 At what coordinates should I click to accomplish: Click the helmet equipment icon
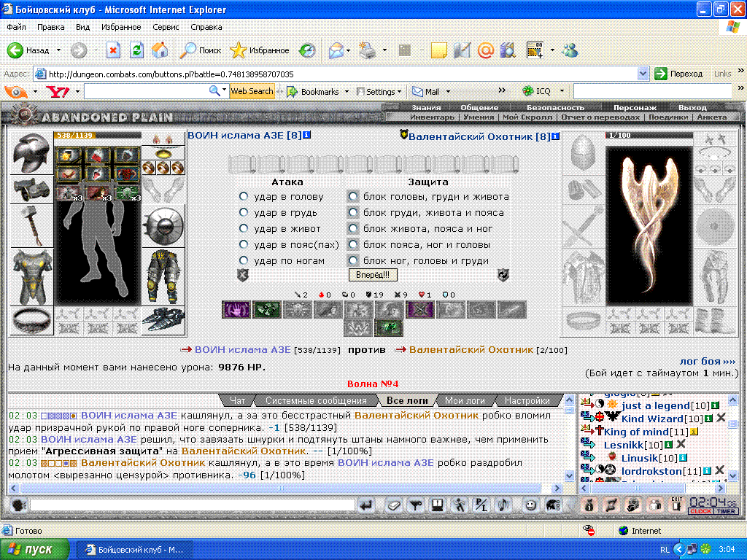pos(31,153)
